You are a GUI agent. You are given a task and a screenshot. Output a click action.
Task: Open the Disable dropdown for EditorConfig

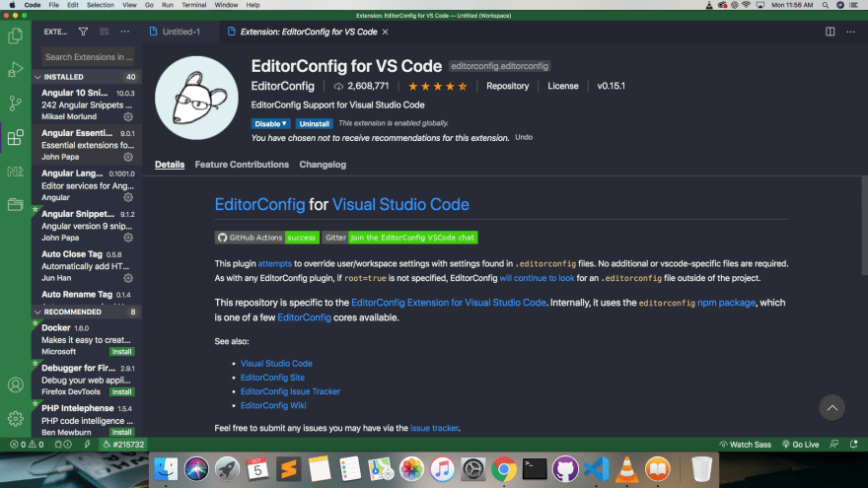(270, 124)
